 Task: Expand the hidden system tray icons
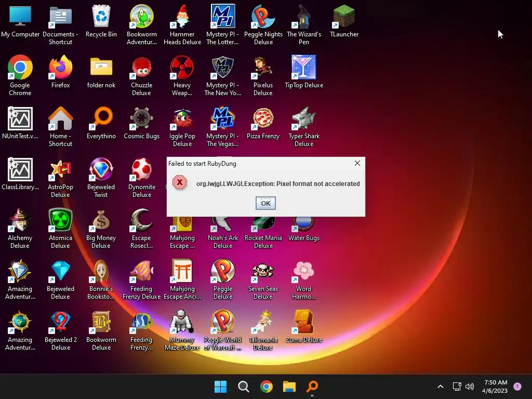click(441, 387)
